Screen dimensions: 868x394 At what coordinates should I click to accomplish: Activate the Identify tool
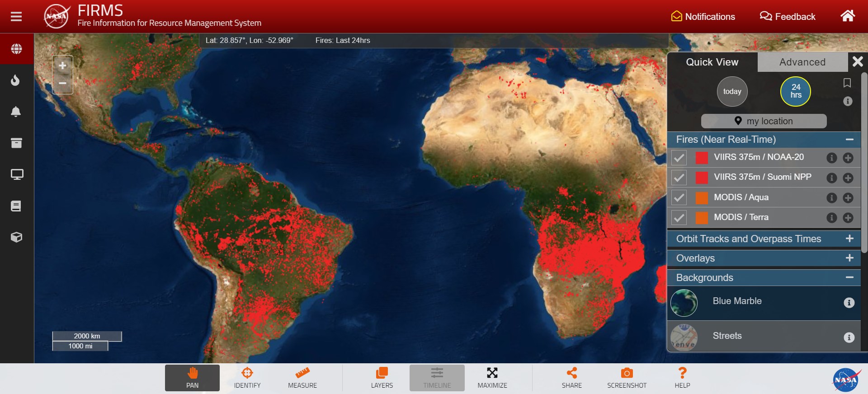point(247,378)
